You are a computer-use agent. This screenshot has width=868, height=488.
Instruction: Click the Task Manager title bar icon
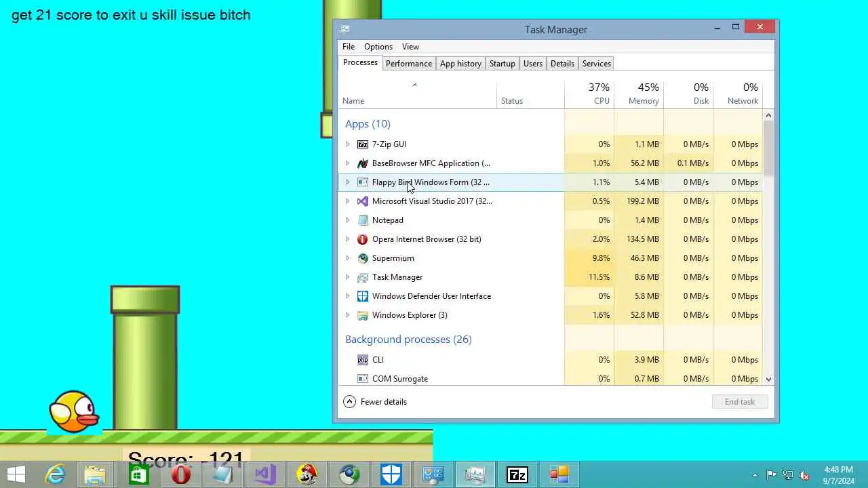pos(344,29)
